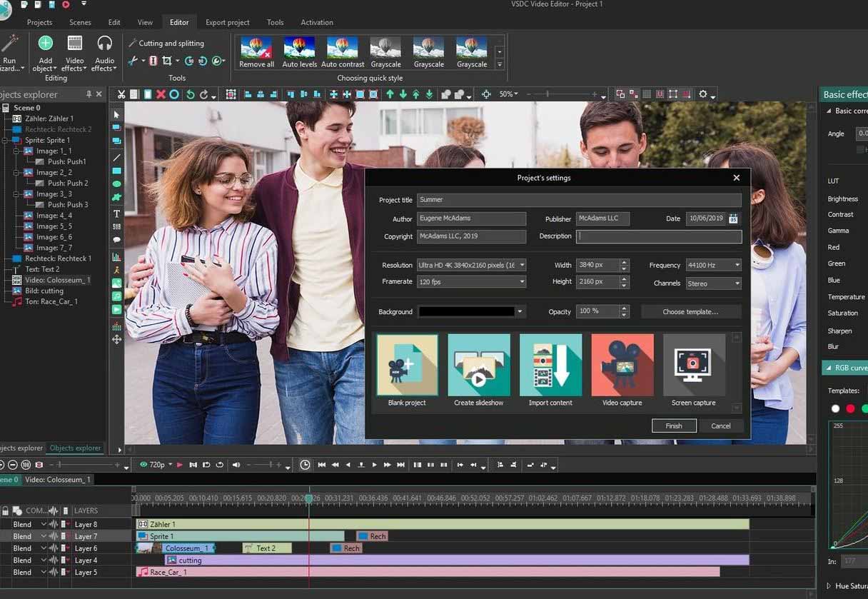Viewport: 868px width, 599px height.
Task: Expand the Framerate 120 fps dropdown
Action: pyautogui.click(x=522, y=282)
